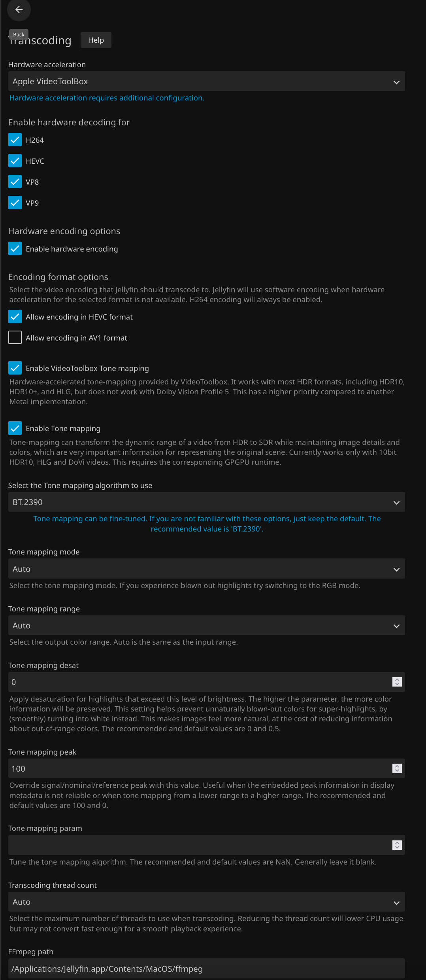The height and width of the screenshot is (980, 426).
Task: Open the hardware acceleration configuration link
Action: click(x=107, y=98)
